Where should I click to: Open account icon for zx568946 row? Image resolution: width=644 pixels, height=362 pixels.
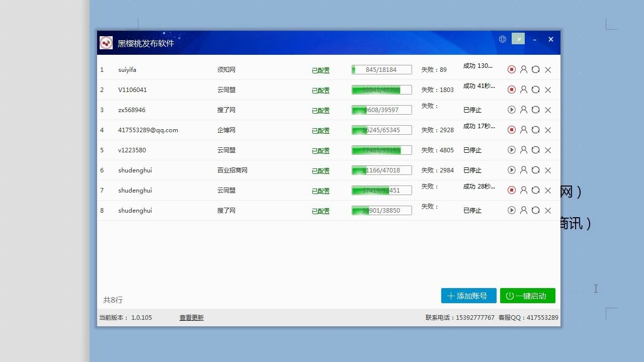(x=524, y=110)
